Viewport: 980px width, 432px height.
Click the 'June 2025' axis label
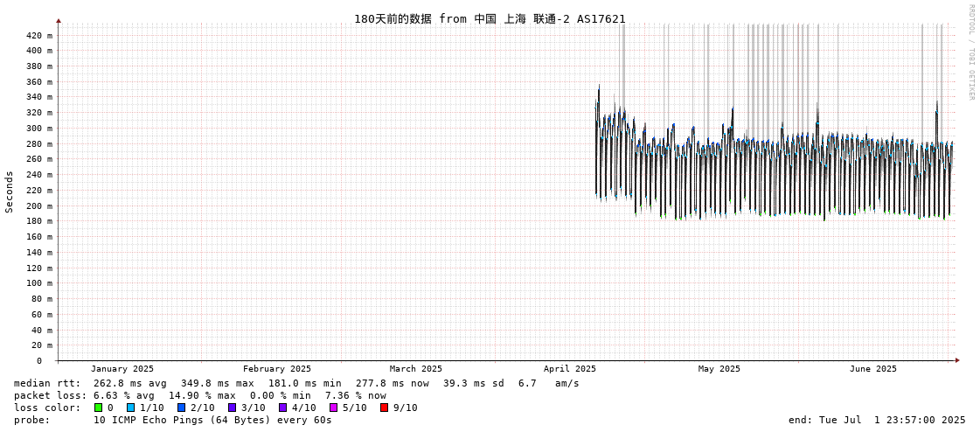tap(873, 369)
